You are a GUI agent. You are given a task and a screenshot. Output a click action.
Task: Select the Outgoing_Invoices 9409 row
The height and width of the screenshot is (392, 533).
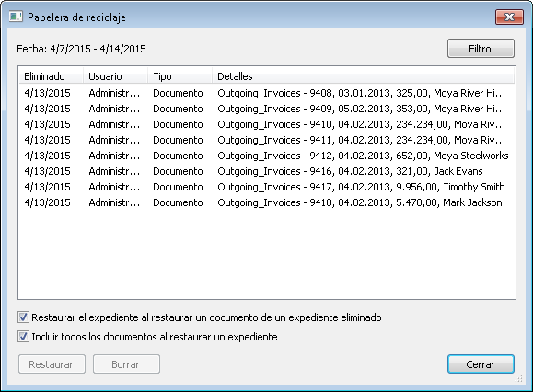pos(267,109)
